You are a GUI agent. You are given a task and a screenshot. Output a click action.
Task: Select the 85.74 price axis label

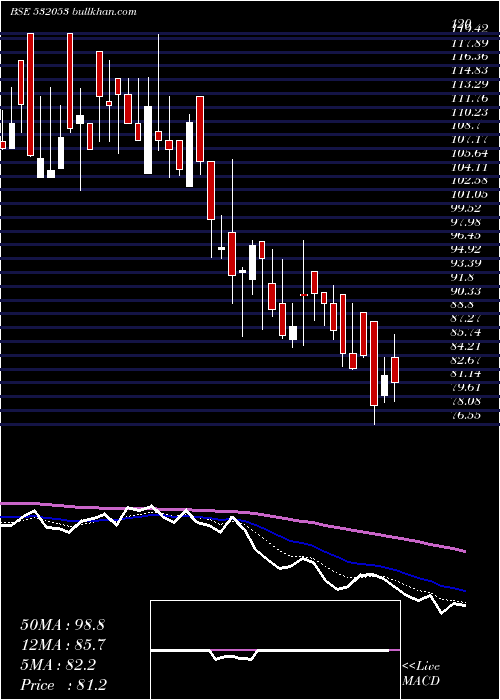point(468,332)
